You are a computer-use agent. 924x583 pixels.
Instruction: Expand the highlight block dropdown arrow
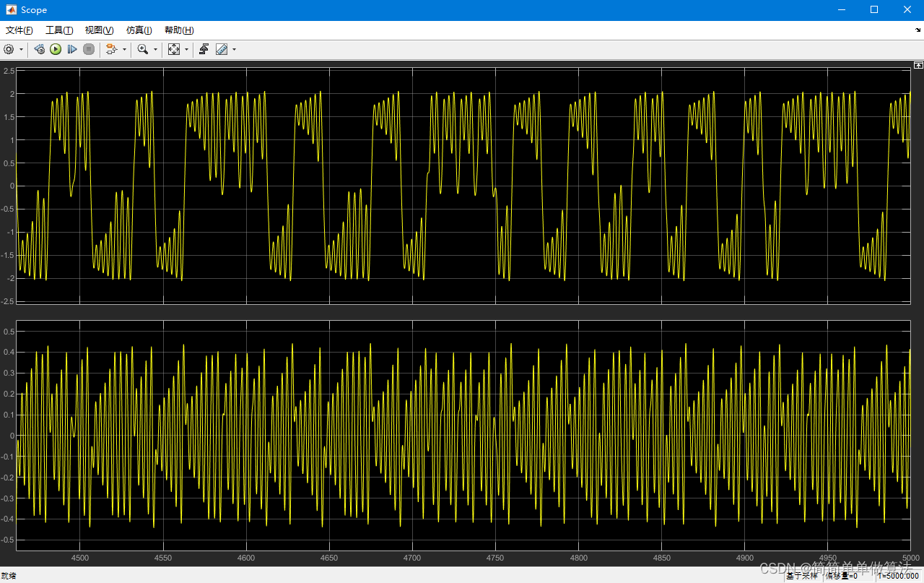pyautogui.click(x=124, y=49)
